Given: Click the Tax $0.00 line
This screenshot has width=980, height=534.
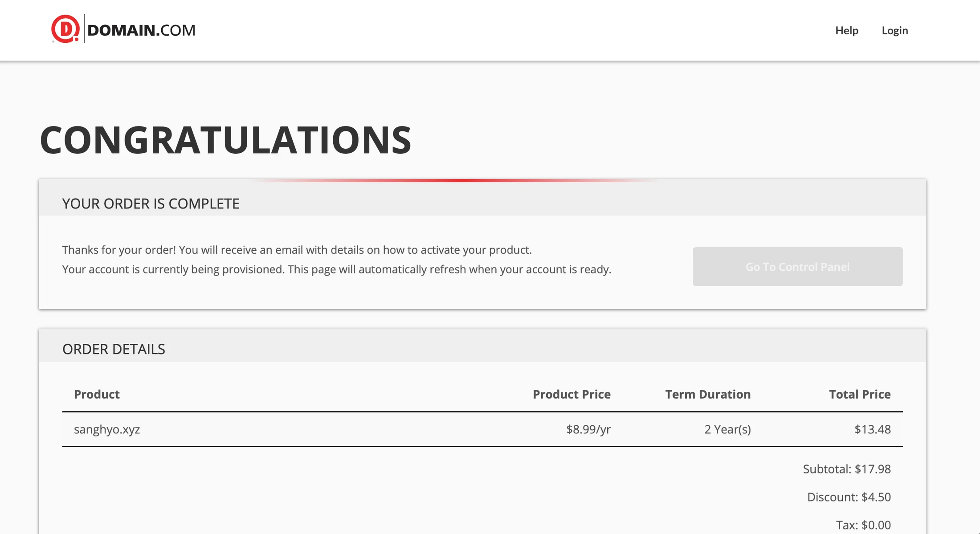Looking at the screenshot, I should point(863,525).
